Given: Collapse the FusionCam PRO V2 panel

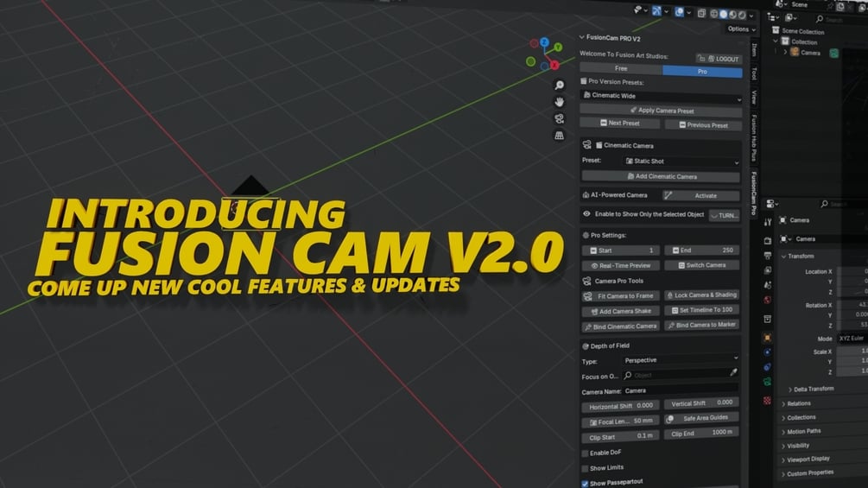Looking at the screenshot, I should 582,37.
